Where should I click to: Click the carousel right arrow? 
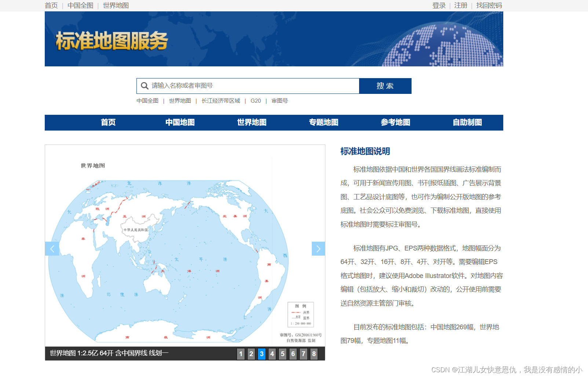pos(318,249)
